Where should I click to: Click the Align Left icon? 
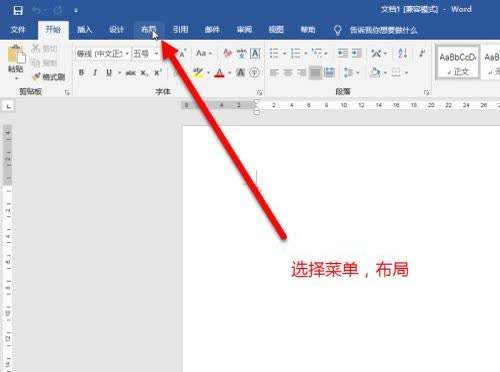click(x=274, y=73)
